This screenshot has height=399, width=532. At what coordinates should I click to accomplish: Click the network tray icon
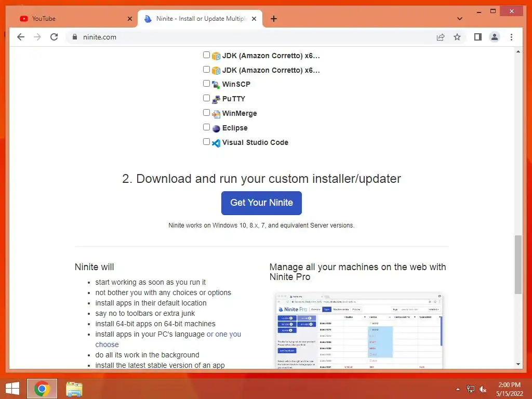[471, 389]
